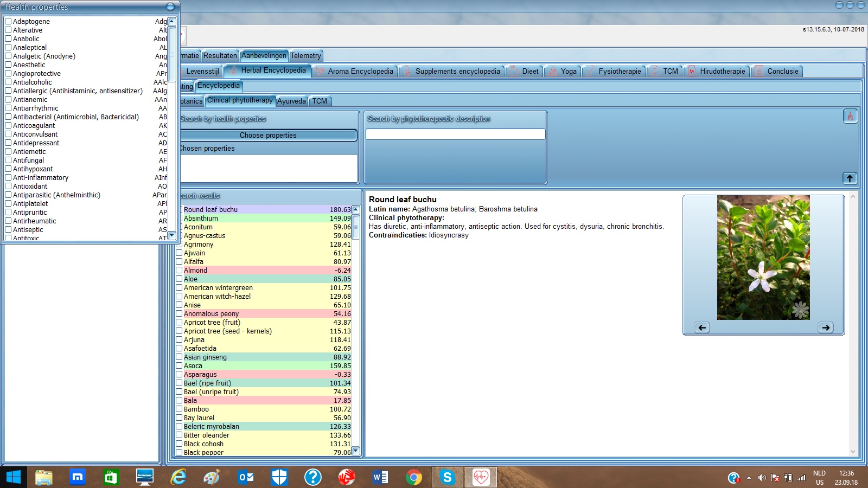868x488 pixels.
Task: Collapse the Health properties panel
Action: click(170, 7)
